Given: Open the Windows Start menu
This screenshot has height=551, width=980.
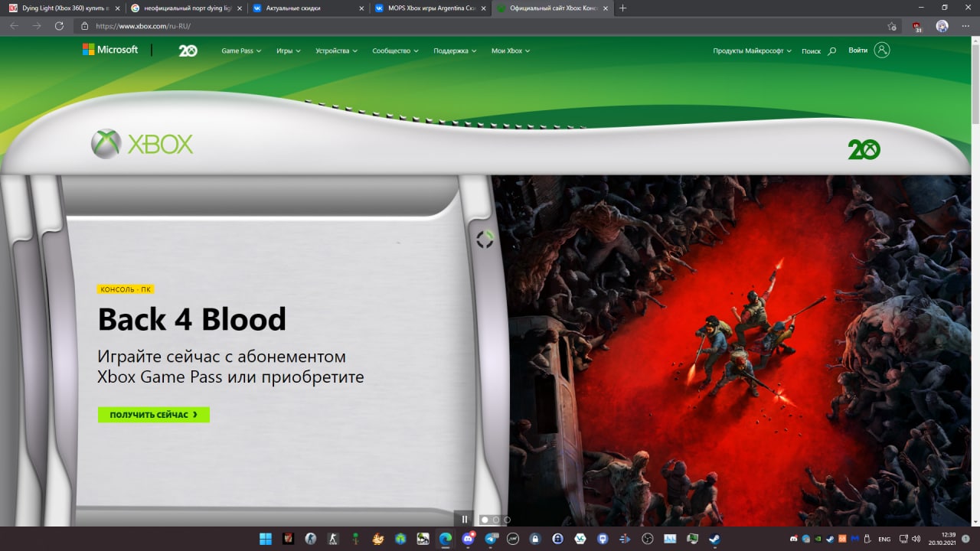Looking at the screenshot, I should pos(266,539).
